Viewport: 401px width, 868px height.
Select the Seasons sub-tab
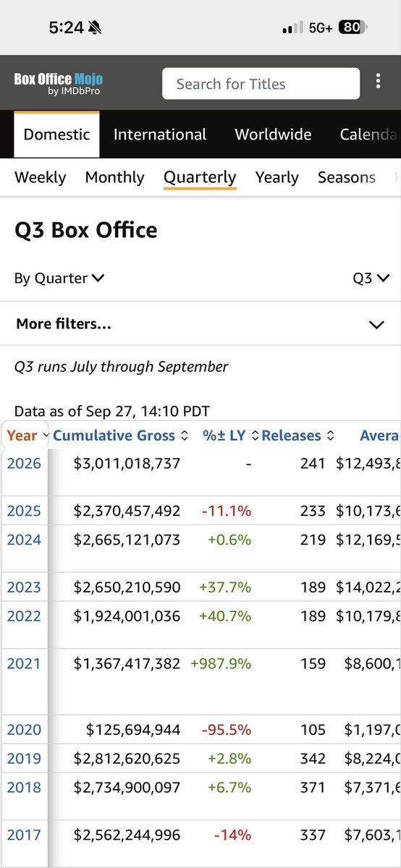tap(347, 177)
